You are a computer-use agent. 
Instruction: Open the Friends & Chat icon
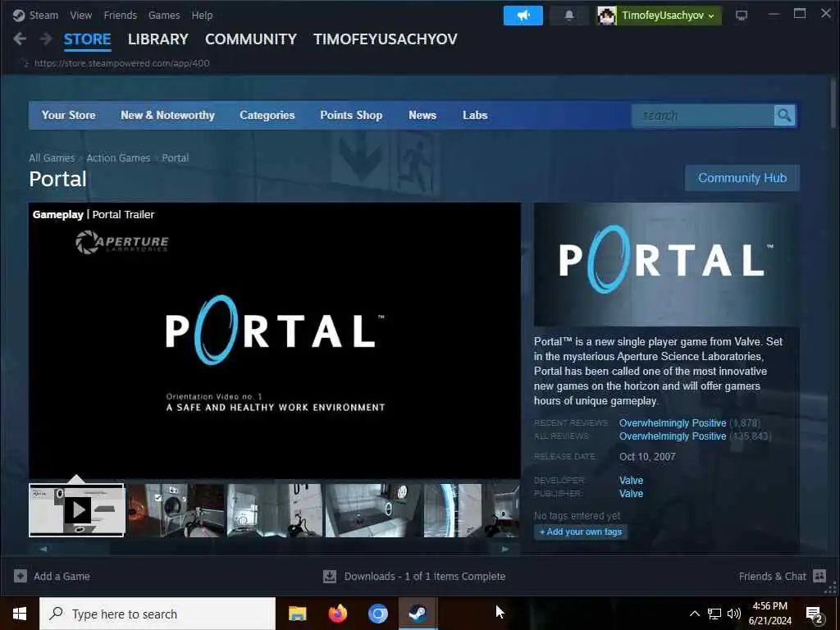(819, 576)
